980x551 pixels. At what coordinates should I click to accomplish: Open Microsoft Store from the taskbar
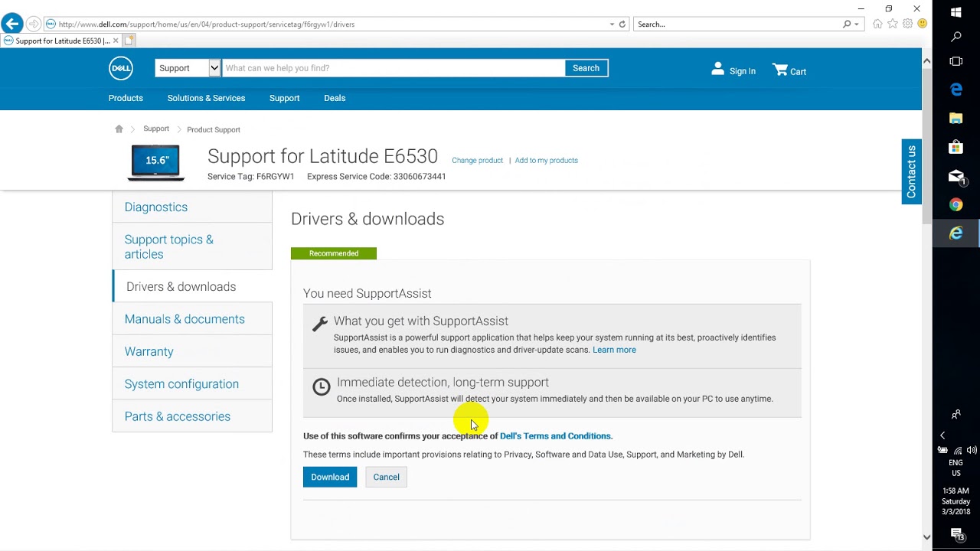(956, 147)
